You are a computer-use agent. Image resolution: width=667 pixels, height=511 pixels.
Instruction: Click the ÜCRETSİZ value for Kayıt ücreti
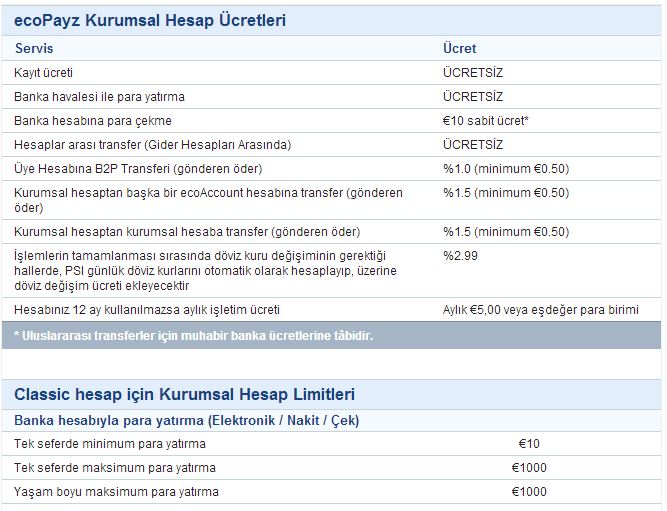click(x=473, y=72)
